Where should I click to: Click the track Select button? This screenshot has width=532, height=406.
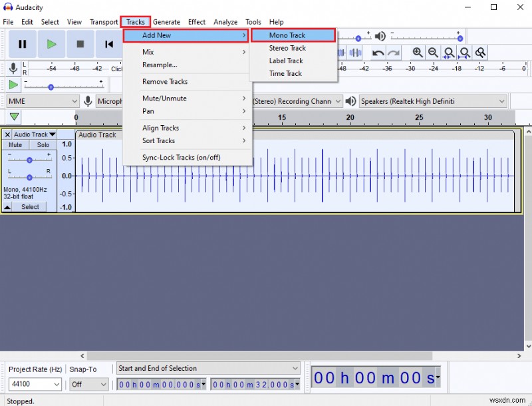[30, 207]
